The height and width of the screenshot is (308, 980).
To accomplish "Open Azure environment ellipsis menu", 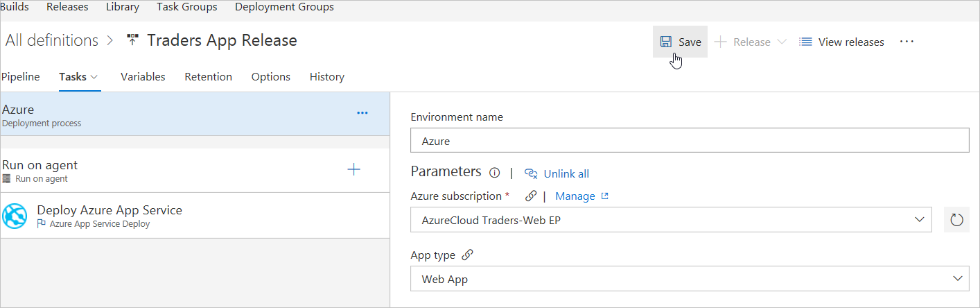I will pos(362,112).
